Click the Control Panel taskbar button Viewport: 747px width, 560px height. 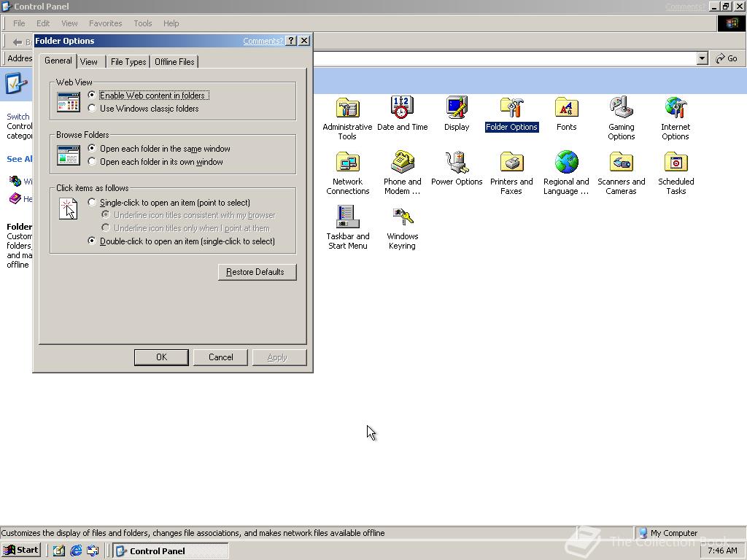(x=171, y=551)
